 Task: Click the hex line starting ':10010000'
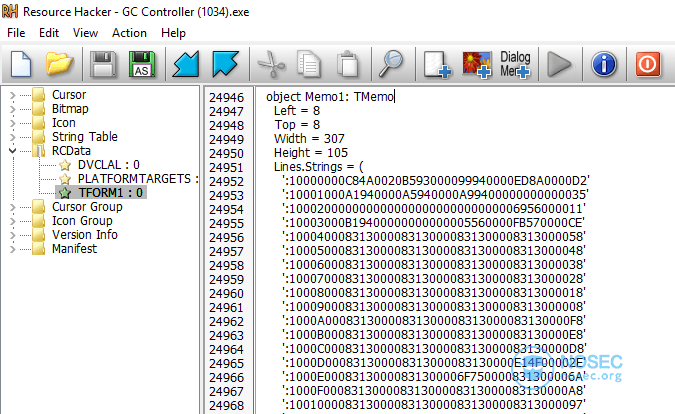(433, 405)
